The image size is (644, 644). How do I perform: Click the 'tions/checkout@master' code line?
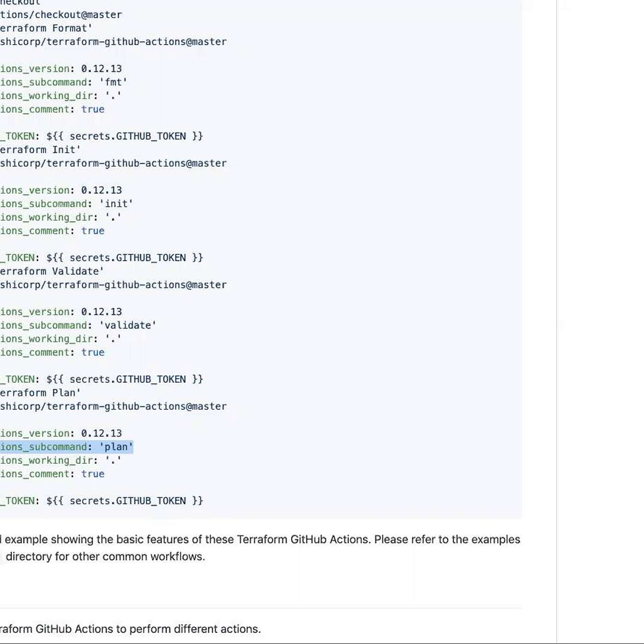[61, 15]
